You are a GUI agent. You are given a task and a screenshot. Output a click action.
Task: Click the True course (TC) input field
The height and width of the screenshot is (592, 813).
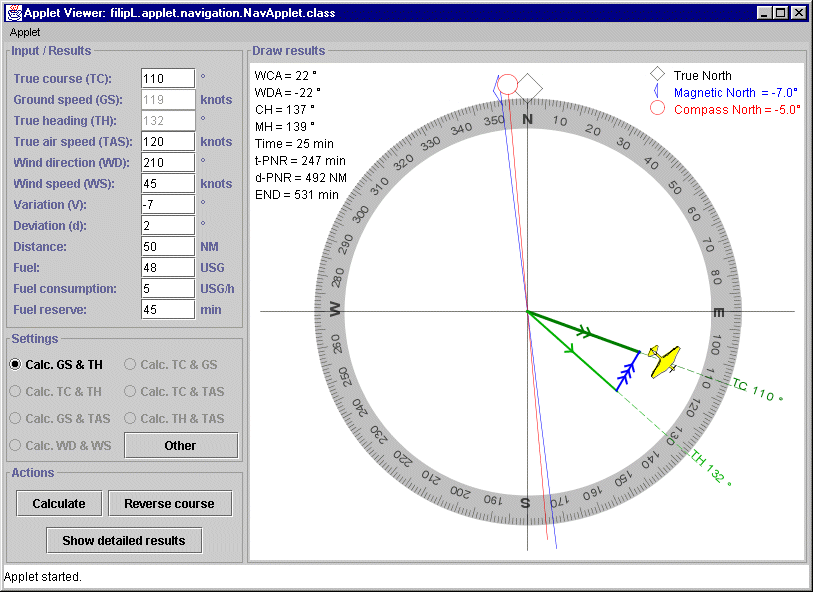click(x=167, y=79)
